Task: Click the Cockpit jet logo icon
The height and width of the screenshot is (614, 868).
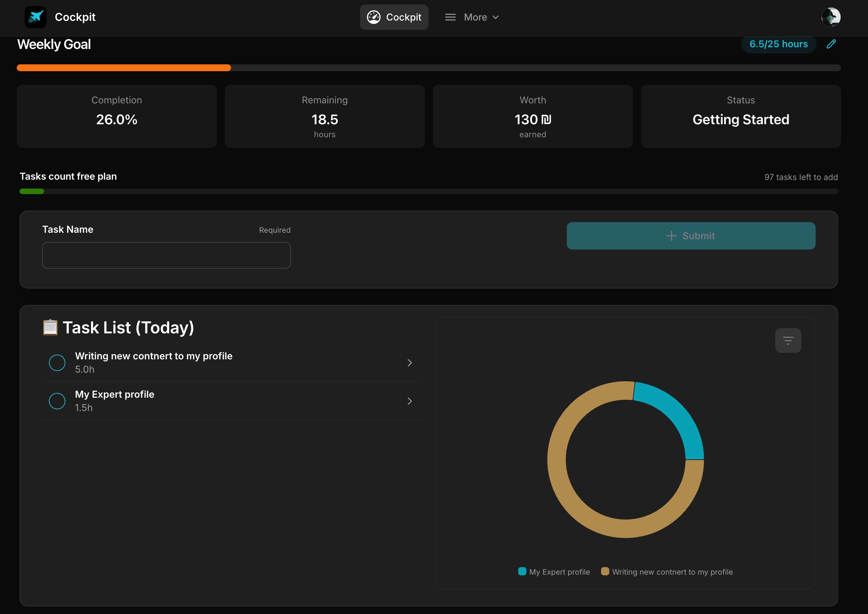Action: 36,17
